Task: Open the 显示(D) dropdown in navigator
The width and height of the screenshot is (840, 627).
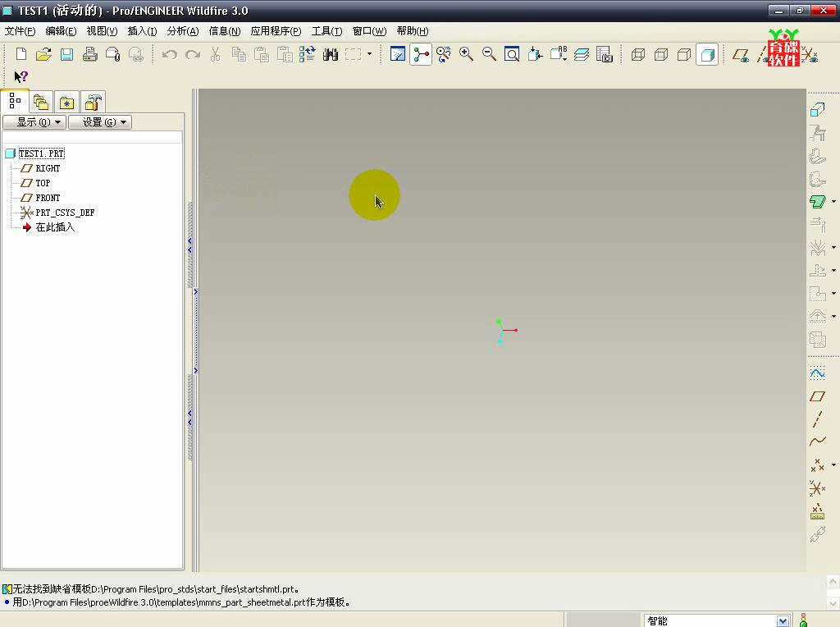Action: (x=34, y=122)
